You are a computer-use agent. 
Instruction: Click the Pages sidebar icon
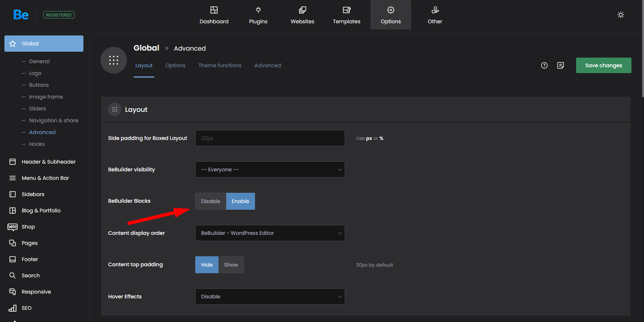point(13,243)
